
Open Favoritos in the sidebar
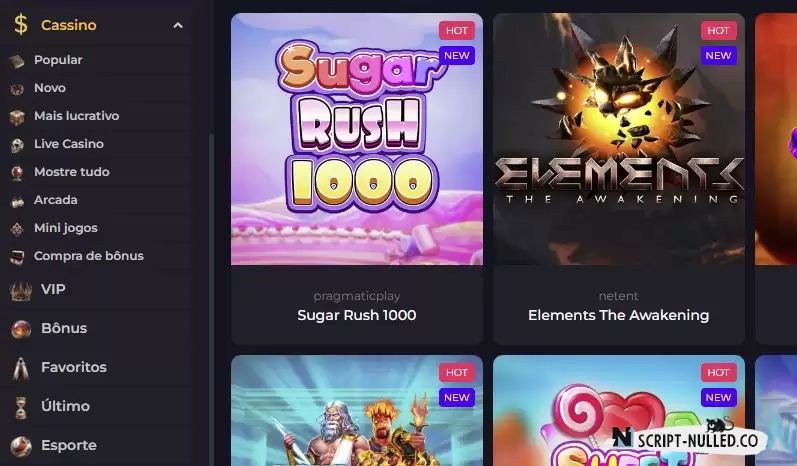tap(74, 367)
